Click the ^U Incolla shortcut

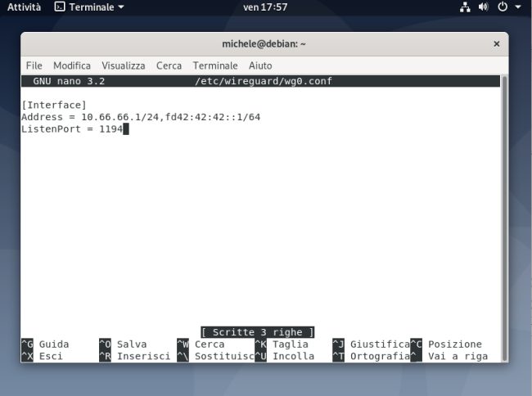point(284,356)
